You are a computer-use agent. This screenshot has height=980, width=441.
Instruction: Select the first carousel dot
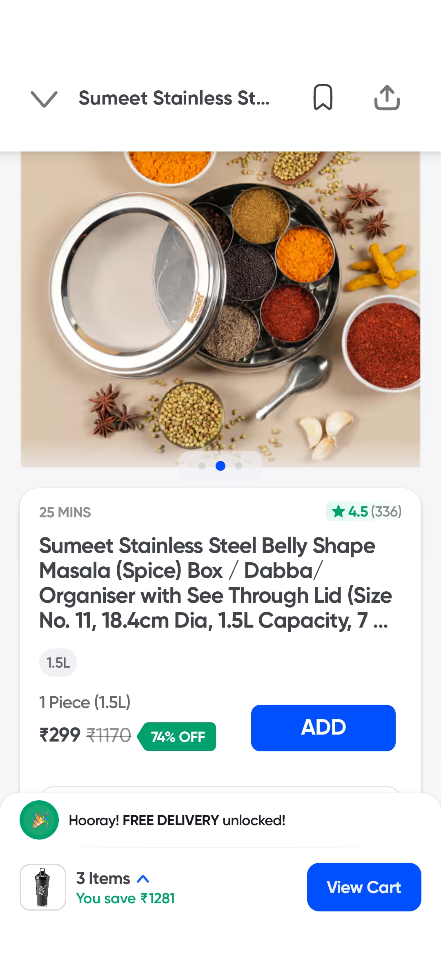202,466
